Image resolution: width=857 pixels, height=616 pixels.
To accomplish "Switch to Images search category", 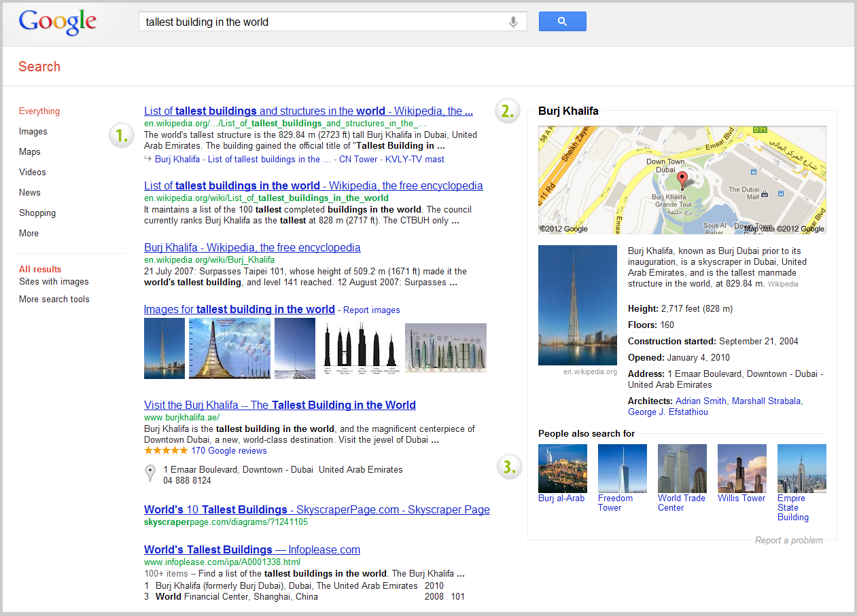I will [x=33, y=131].
